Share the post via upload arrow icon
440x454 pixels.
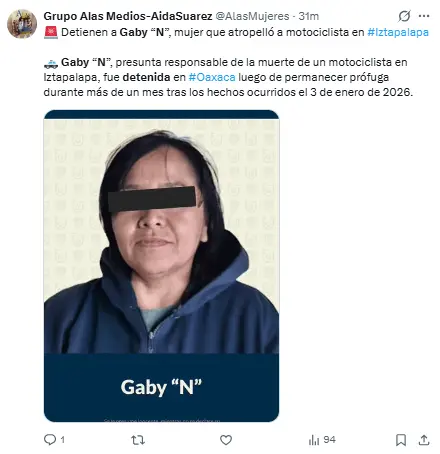(x=424, y=440)
